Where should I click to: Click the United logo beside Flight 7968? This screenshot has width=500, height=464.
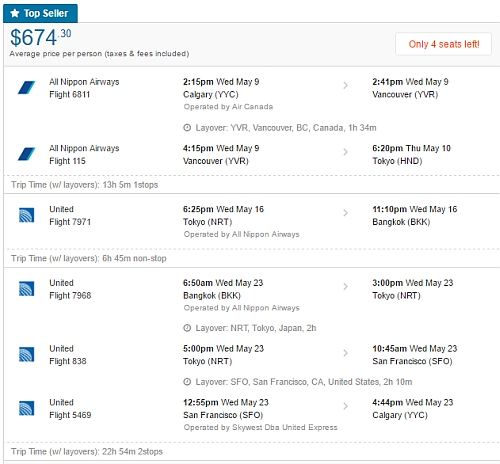click(26, 289)
